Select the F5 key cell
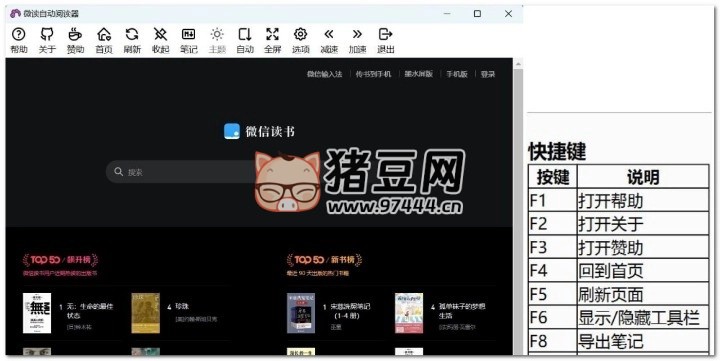The height and width of the screenshot is (361, 720). click(x=552, y=294)
